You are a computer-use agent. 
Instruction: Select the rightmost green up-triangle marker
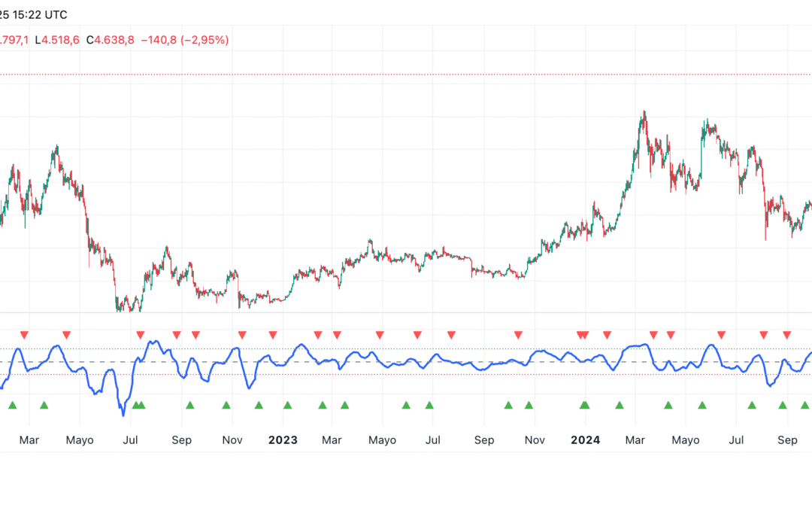(x=804, y=406)
